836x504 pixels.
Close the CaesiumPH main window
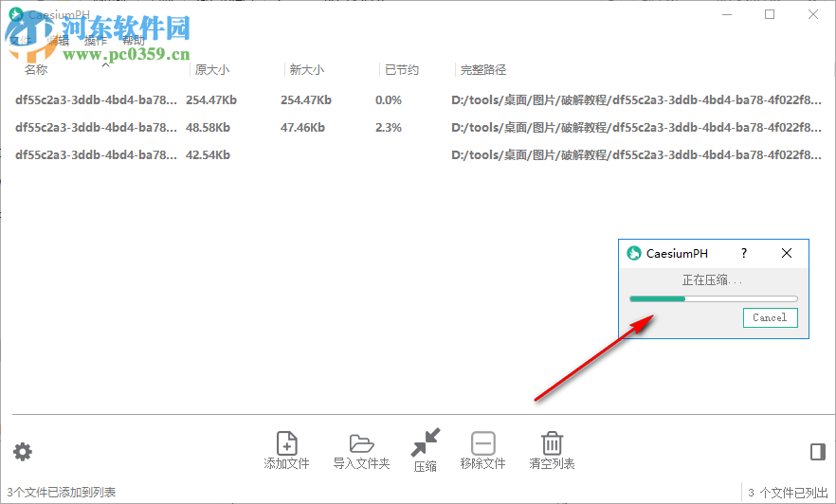[812, 14]
